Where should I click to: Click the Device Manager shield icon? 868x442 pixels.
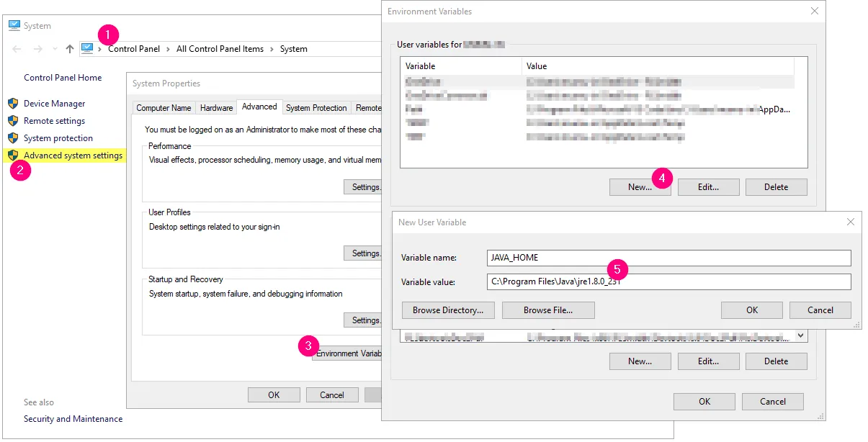click(x=13, y=103)
